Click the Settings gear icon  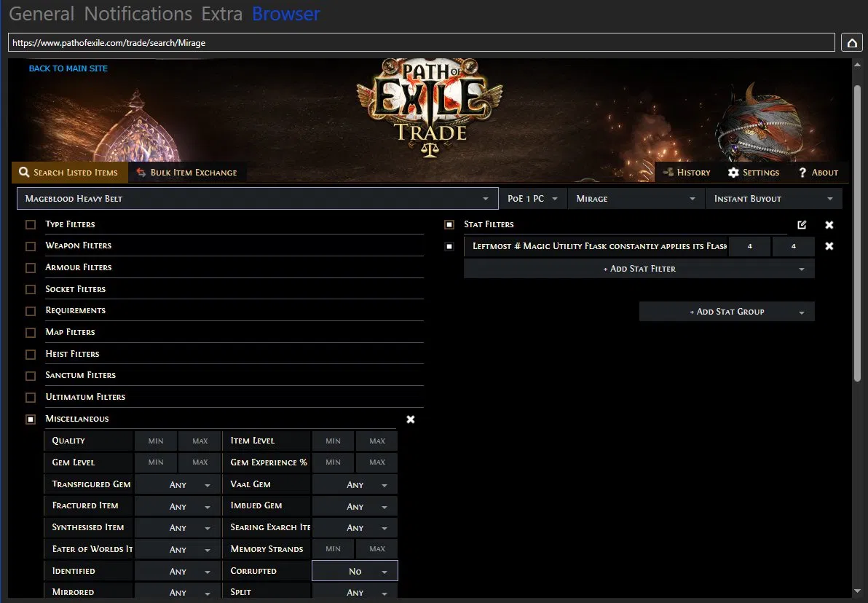733,172
